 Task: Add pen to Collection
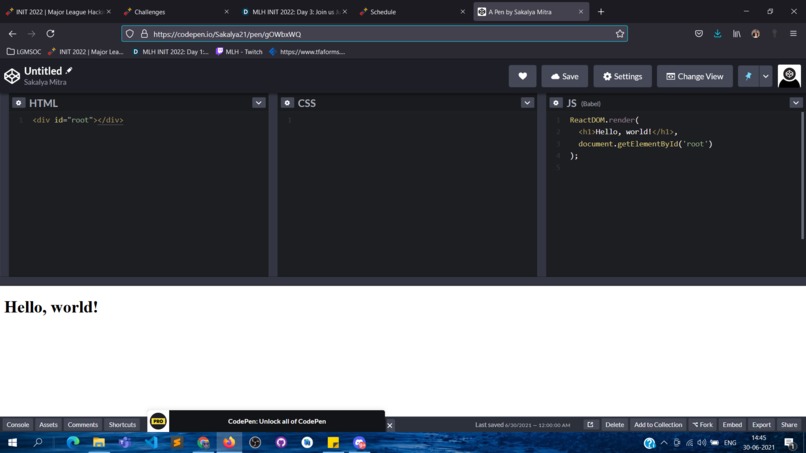(x=658, y=425)
